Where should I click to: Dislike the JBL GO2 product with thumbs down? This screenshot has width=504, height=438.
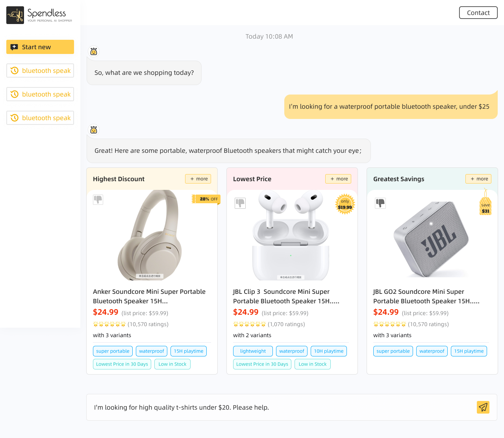[x=380, y=203]
